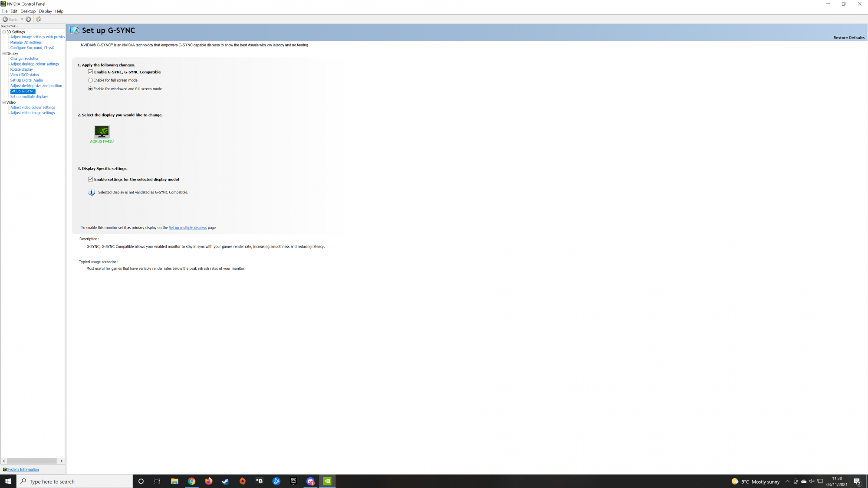Collapse the Video tree node

(x=4, y=102)
